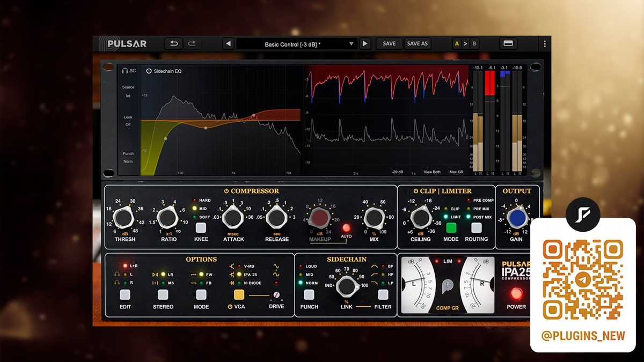
Task: Open the three-dot options menu
Action: (x=545, y=44)
